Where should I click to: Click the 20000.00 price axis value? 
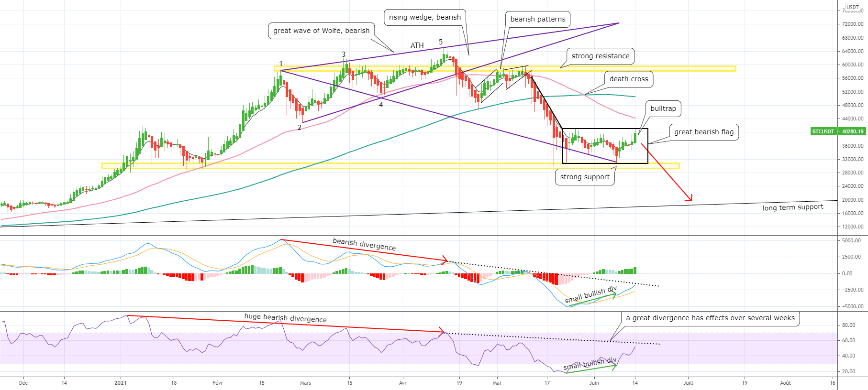[x=853, y=200]
